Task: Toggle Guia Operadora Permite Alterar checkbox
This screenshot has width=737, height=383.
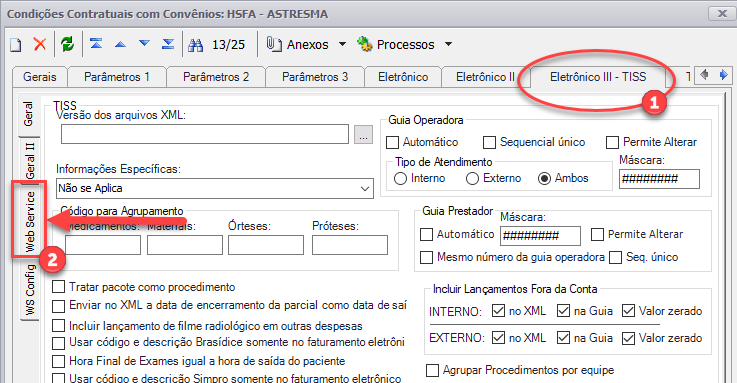Action: coord(612,142)
